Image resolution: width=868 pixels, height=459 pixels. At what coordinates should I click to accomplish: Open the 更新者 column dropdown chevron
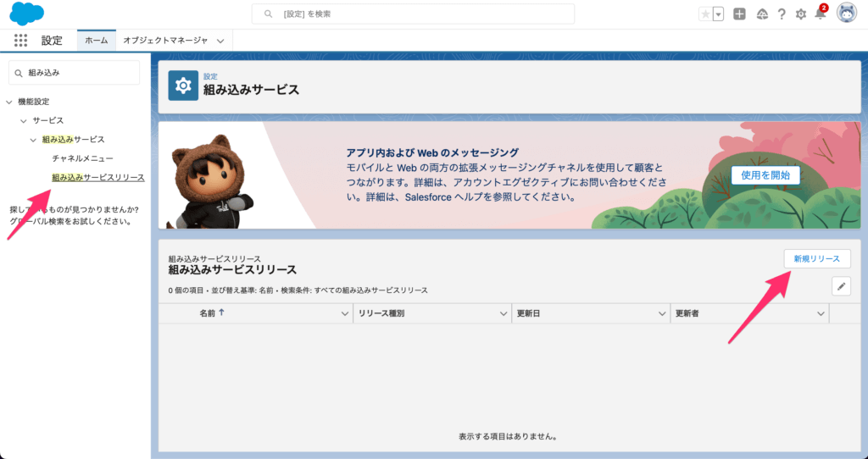[821, 313]
